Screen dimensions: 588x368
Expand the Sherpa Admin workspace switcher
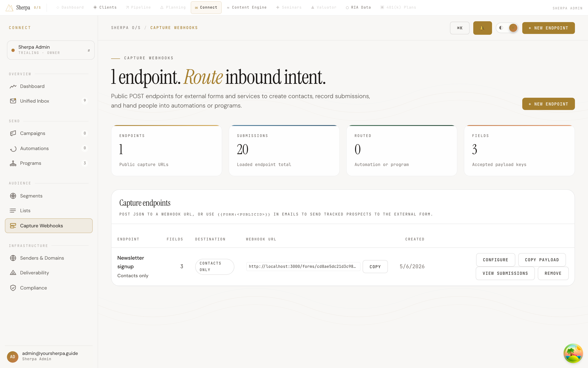pyautogui.click(x=51, y=50)
